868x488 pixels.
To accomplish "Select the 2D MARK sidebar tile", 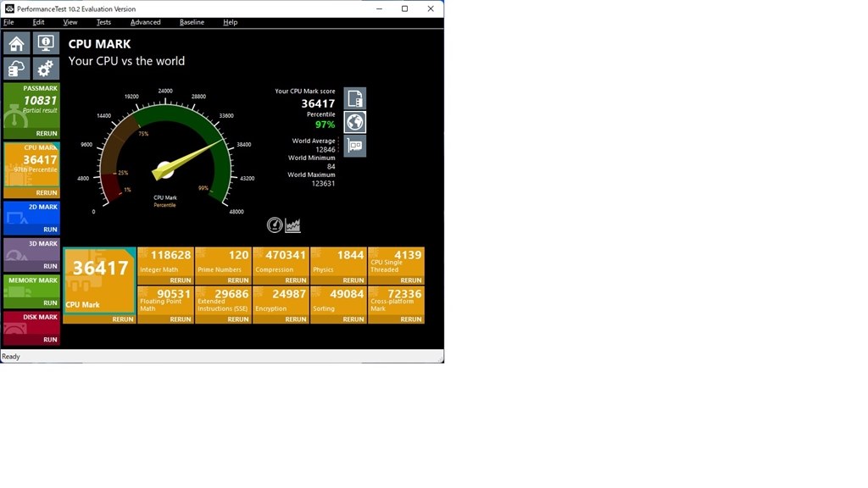I will tap(31, 213).
